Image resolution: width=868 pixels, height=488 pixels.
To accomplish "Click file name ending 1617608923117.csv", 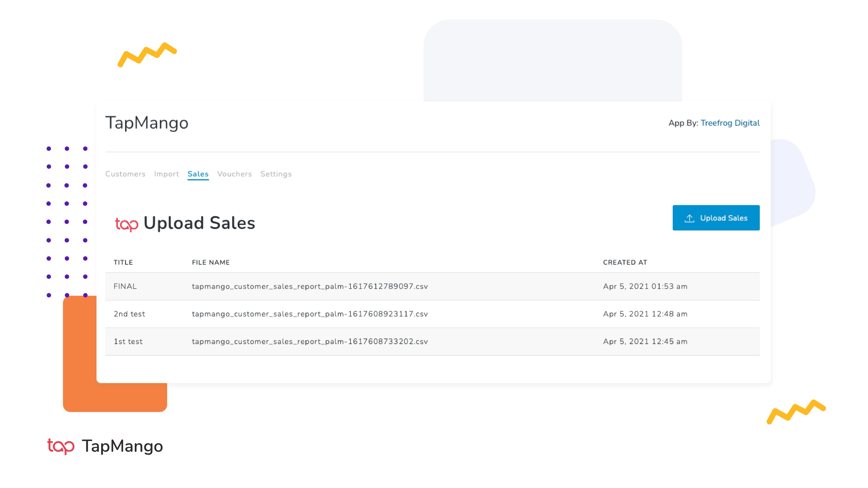I will pos(310,314).
